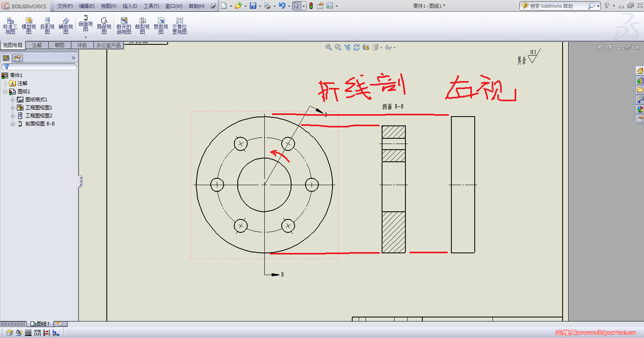644x338 pixels.
Task: Choose the 断裂视图 (Break View) tool
Action: tap(142, 26)
